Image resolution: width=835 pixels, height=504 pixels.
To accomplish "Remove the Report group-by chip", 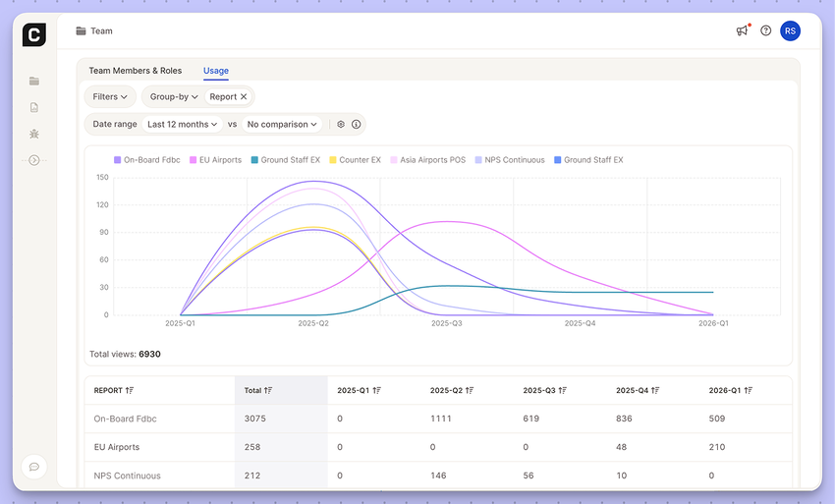I will (x=244, y=97).
